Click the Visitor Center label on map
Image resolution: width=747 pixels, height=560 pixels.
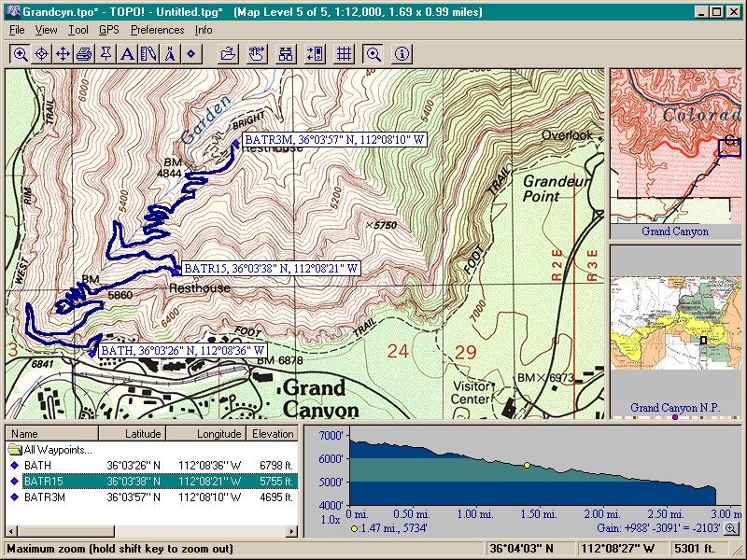click(472, 392)
